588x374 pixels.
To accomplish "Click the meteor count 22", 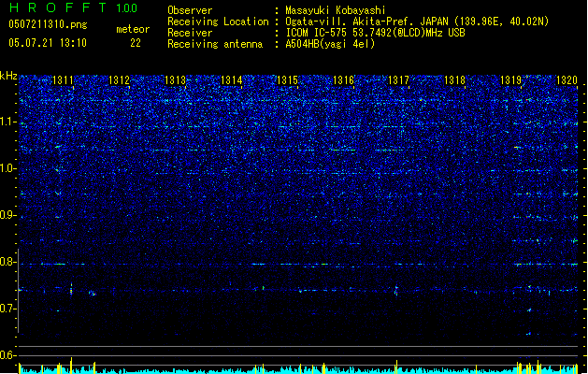I will 136,43.
